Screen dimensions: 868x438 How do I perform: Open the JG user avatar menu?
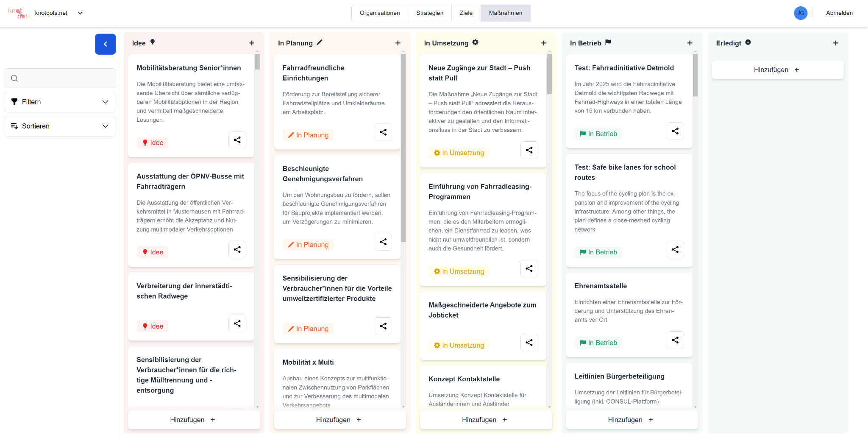pos(800,13)
